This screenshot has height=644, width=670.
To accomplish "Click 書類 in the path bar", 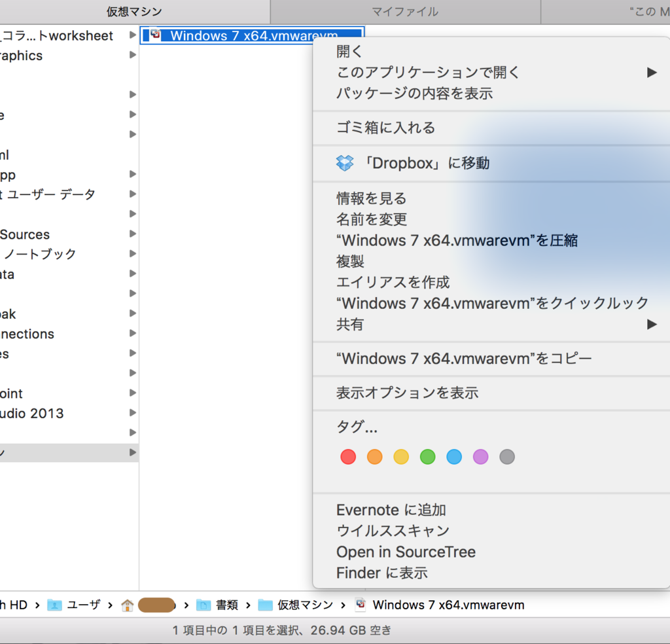I will (227, 605).
